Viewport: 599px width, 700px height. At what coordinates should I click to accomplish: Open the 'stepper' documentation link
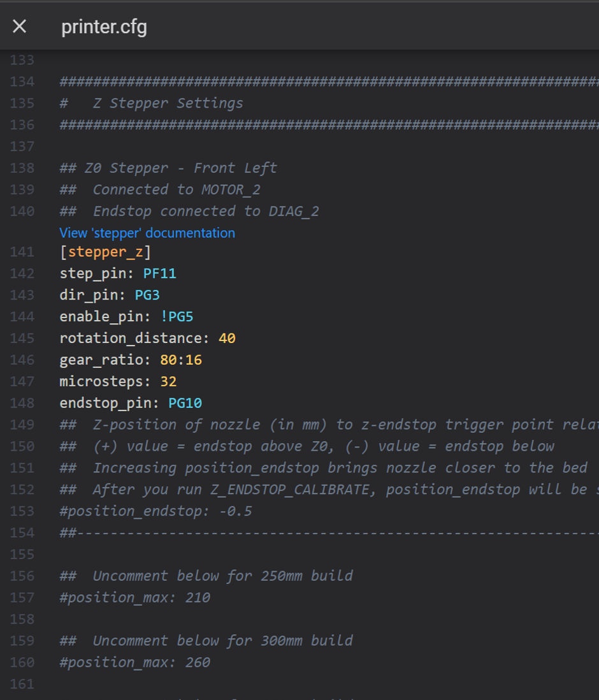147,233
